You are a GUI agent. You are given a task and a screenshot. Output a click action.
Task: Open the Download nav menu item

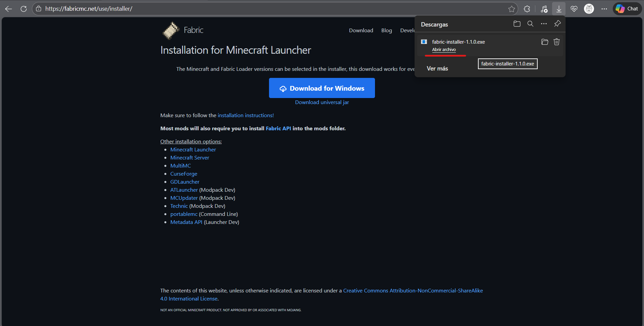(361, 31)
